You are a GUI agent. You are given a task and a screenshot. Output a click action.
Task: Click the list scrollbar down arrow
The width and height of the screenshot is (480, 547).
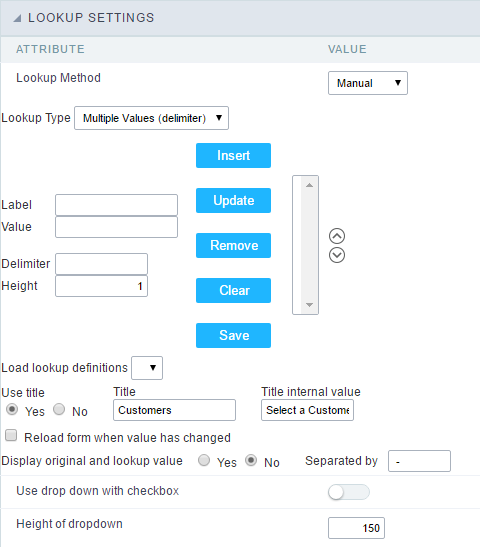(309, 305)
